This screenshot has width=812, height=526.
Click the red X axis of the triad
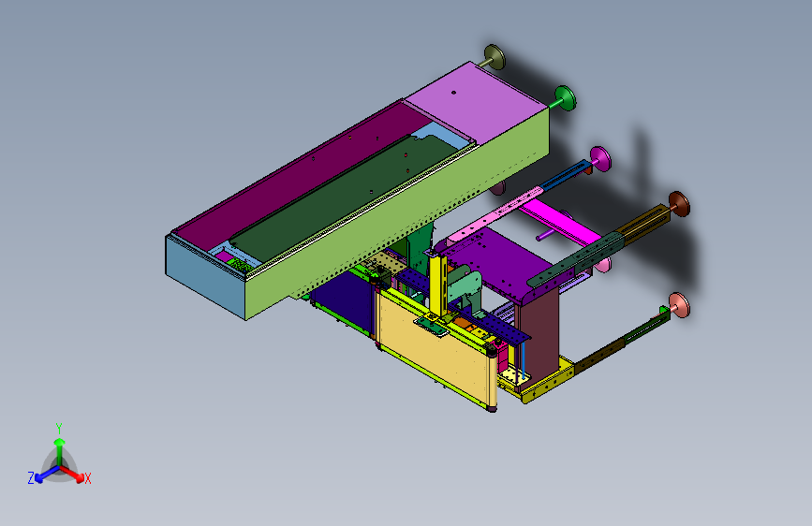(x=72, y=474)
